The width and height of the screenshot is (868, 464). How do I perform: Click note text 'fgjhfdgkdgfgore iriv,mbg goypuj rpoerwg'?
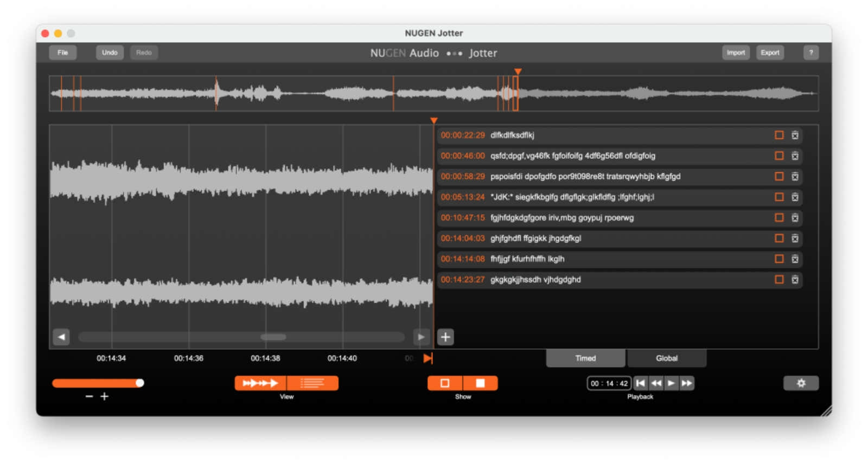coord(562,217)
